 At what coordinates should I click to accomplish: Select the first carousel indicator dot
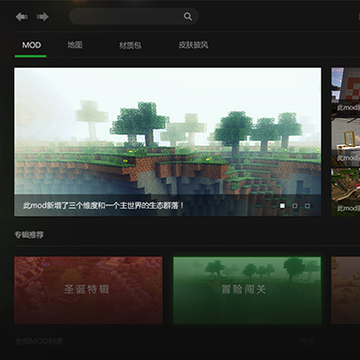coord(282,206)
